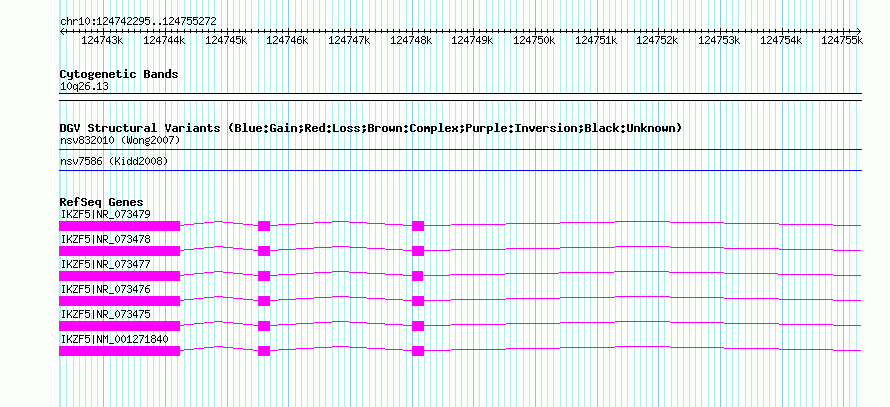
Task: Select the large first exon of NR_073477
Action: point(120,276)
